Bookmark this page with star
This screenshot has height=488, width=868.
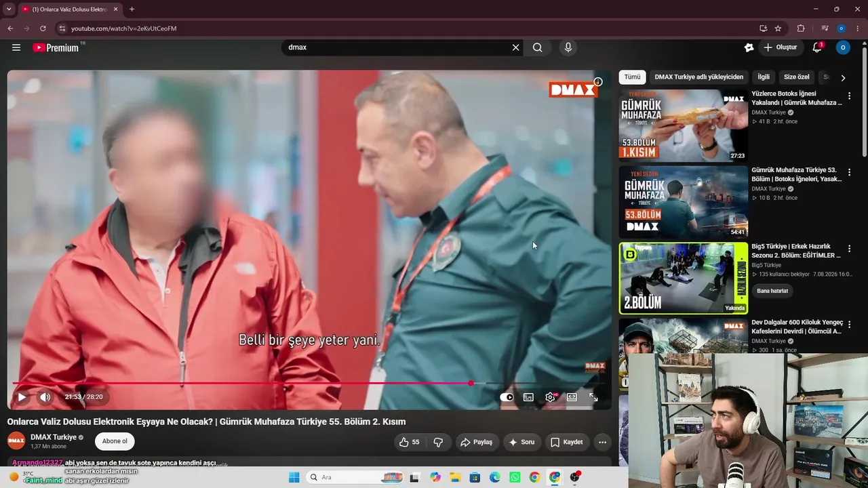778,28
